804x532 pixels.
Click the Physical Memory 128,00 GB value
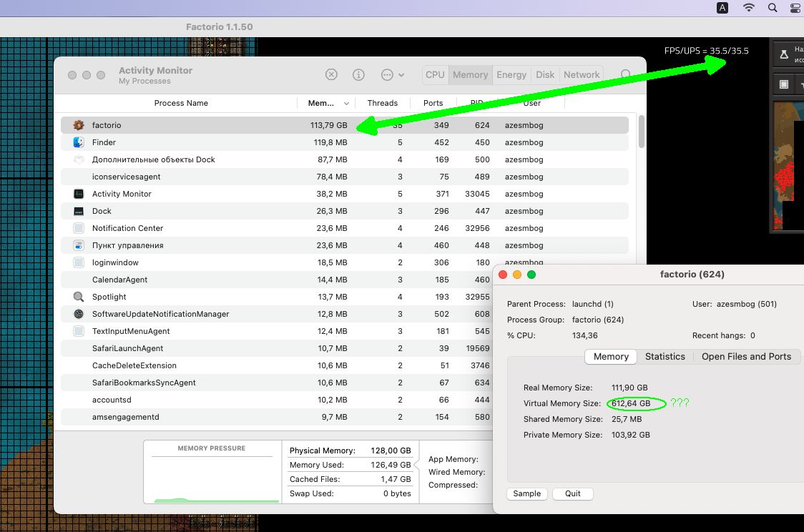(x=391, y=450)
